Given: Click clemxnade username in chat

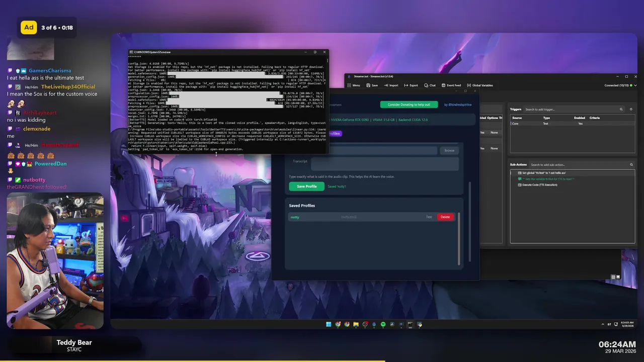Looking at the screenshot, I should (37, 129).
